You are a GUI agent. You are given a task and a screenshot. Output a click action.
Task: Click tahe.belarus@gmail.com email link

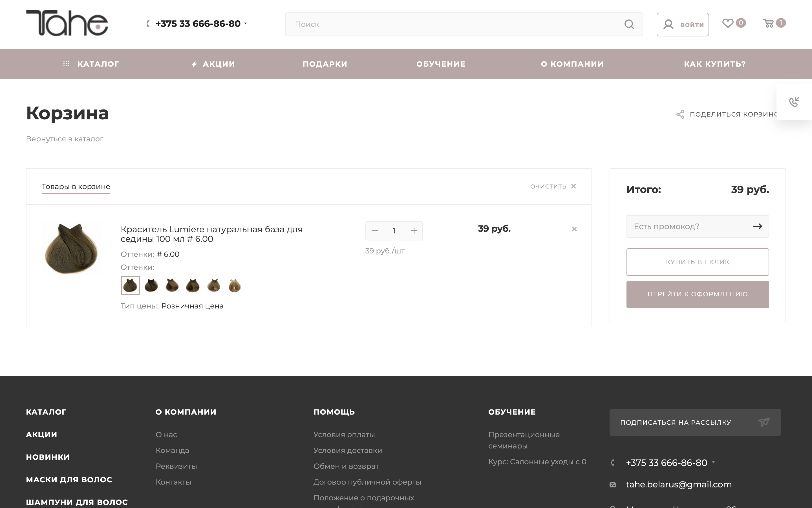(678, 485)
